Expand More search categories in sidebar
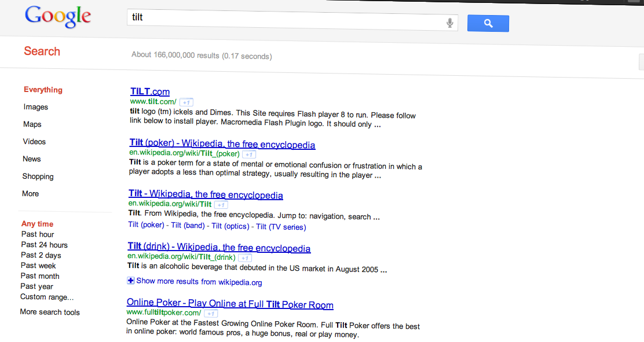 31,194
